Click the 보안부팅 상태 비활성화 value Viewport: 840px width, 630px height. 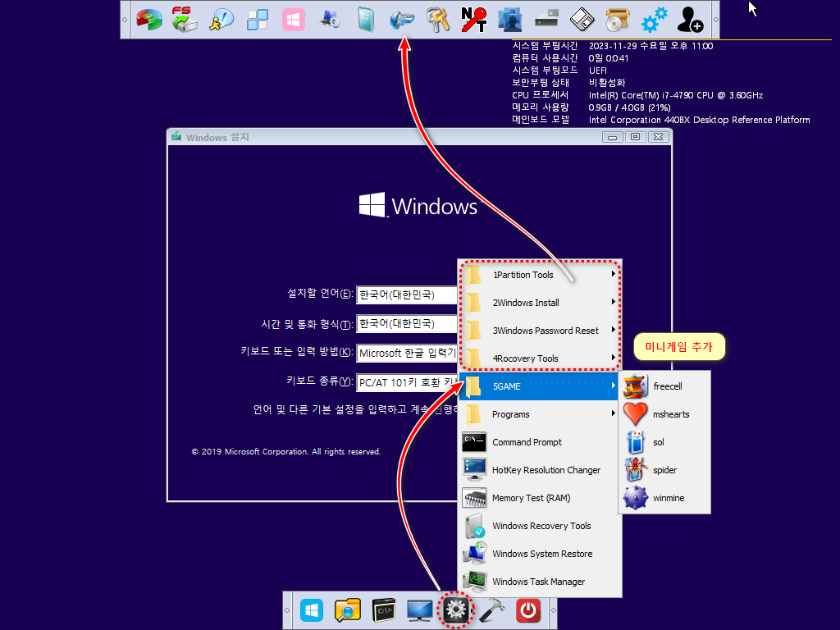click(x=607, y=83)
